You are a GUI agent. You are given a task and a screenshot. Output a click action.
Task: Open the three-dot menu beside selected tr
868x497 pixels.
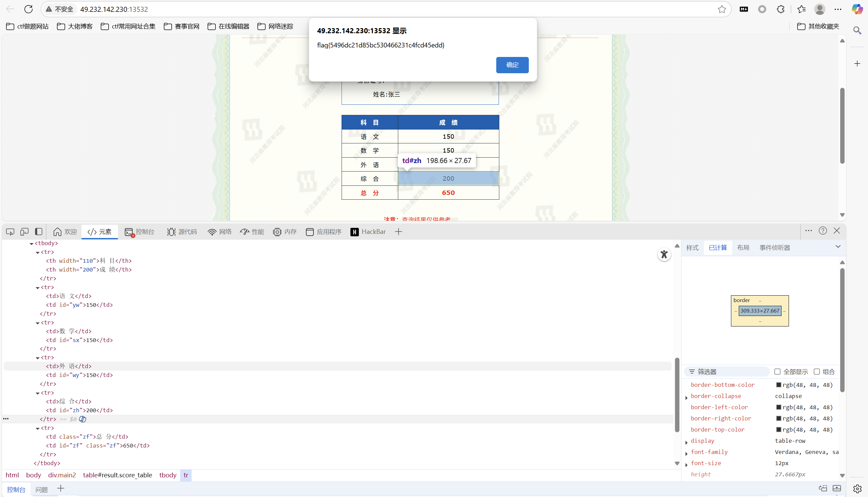[x=6, y=419]
